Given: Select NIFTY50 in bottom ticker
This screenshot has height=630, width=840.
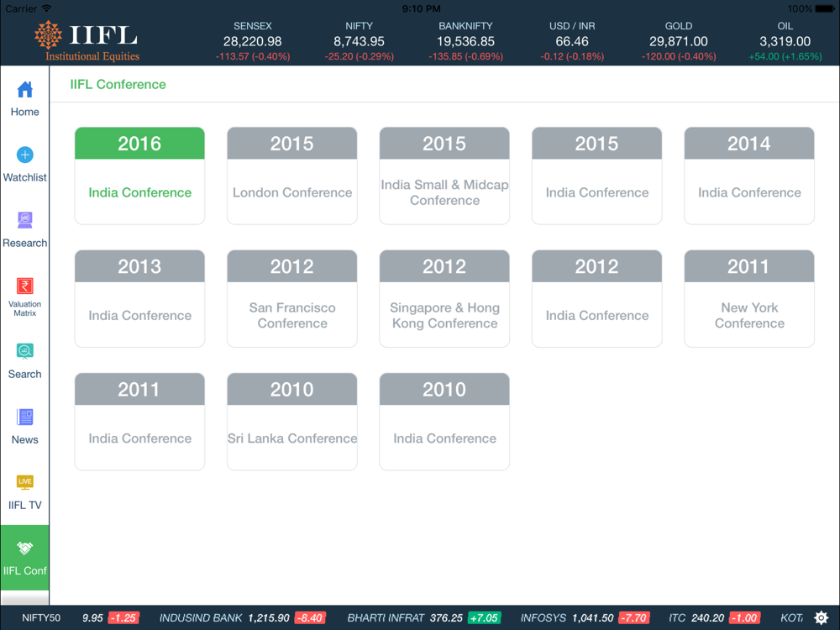Looking at the screenshot, I should (41, 617).
